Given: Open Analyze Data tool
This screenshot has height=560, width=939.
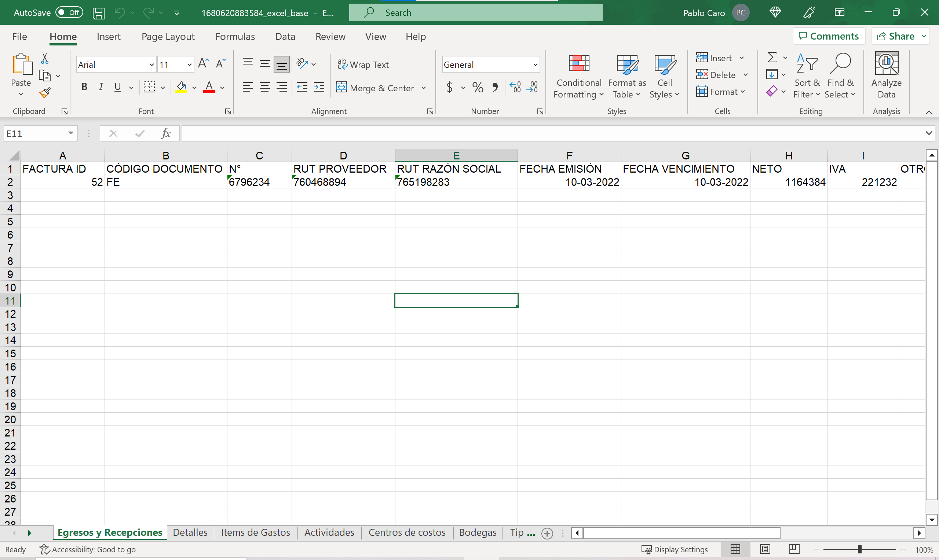Looking at the screenshot, I should [886, 75].
